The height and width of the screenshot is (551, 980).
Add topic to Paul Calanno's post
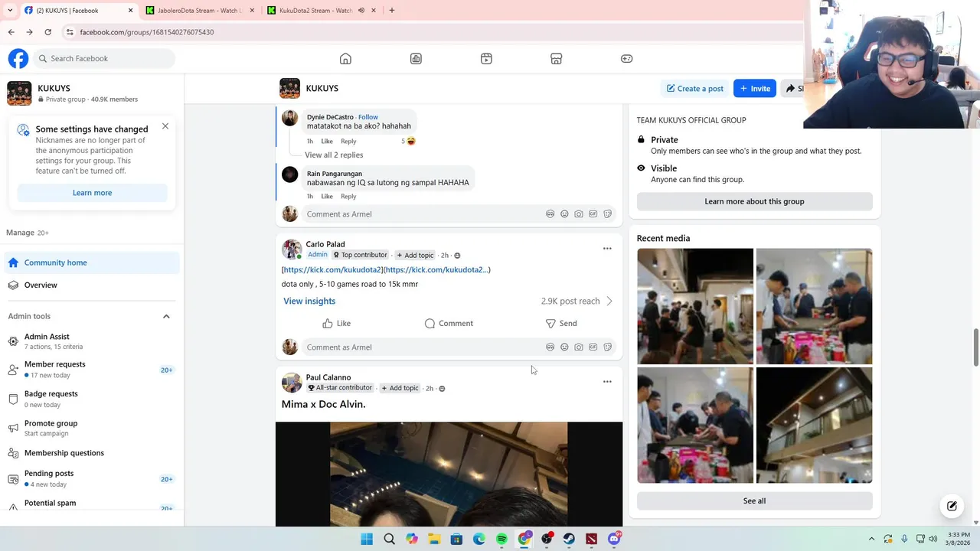[400, 388]
